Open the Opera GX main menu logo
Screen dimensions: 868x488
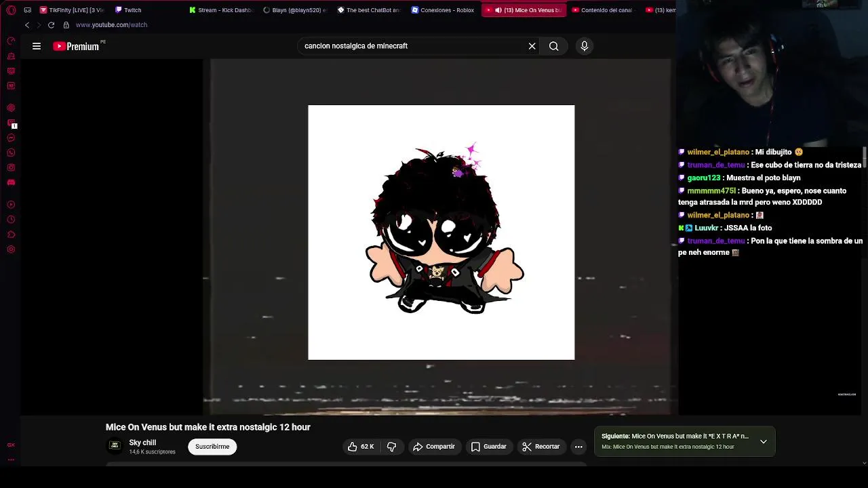pyautogui.click(x=11, y=10)
